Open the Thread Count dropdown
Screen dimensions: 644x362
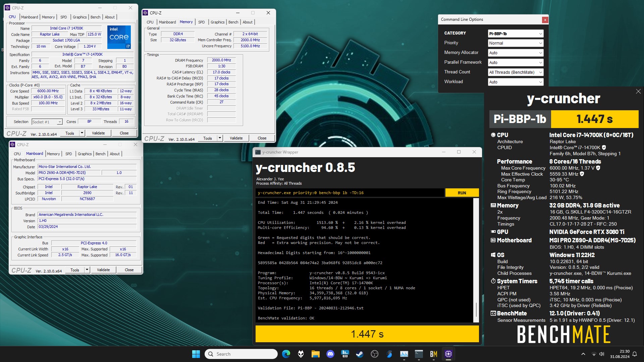(516, 72)
